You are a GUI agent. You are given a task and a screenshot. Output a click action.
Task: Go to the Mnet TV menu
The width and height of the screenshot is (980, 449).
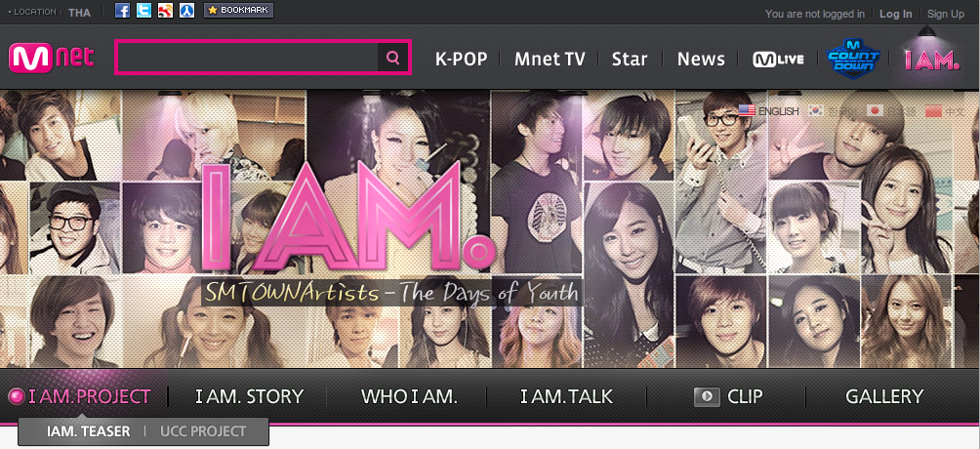(x=550, y=59)
